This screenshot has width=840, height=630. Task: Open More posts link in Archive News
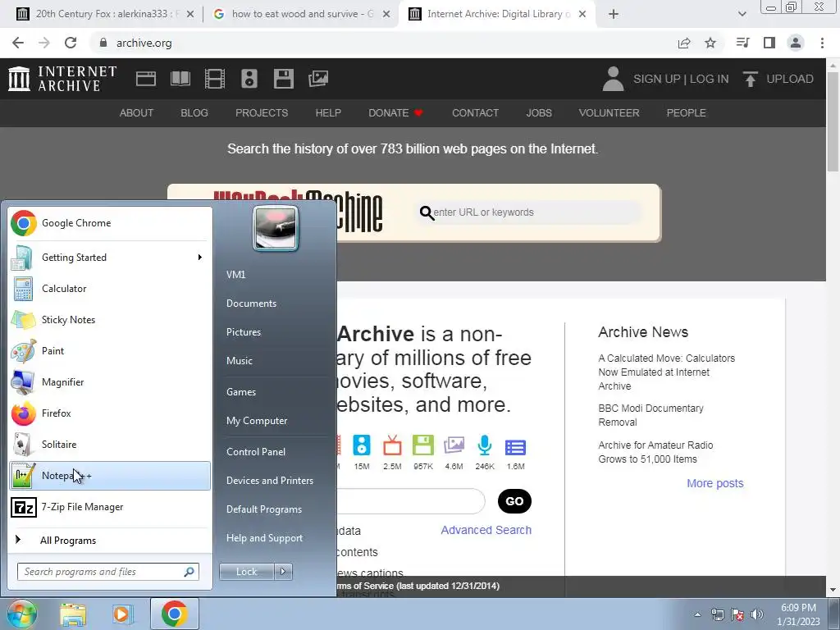point(715,483)
